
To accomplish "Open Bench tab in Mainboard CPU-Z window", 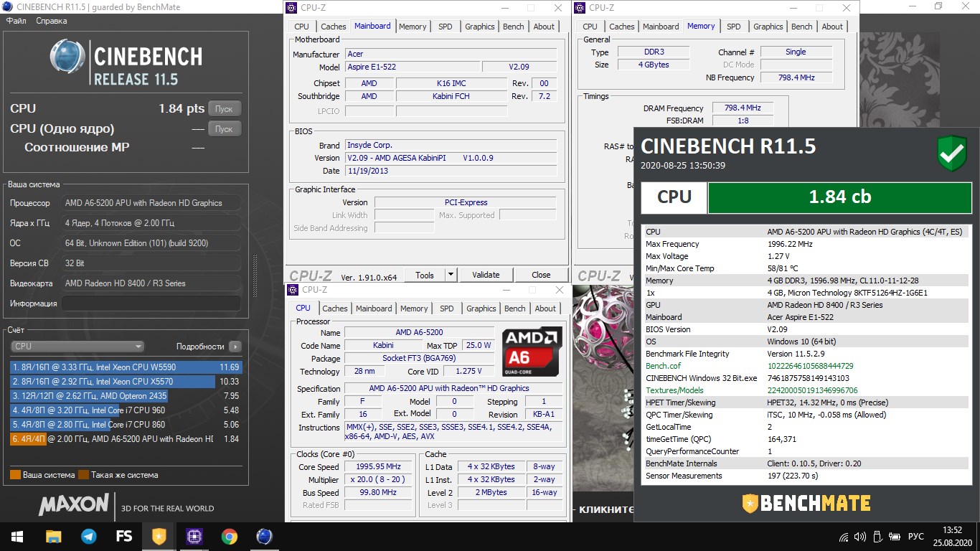I will click(514, 27).
